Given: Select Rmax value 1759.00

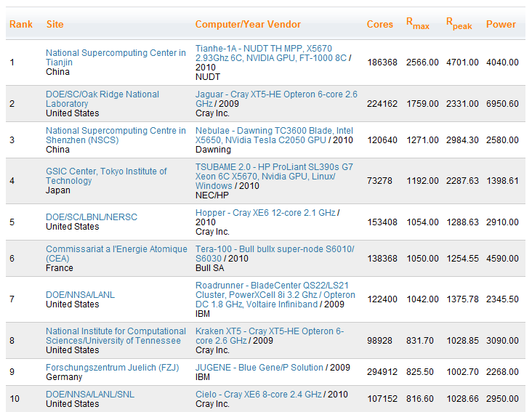Looking at the screenshot, I should (422, 104).
